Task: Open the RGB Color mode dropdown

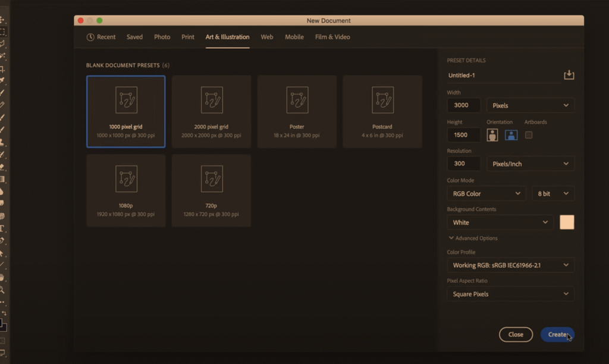Action: click(x=486, y=193)
